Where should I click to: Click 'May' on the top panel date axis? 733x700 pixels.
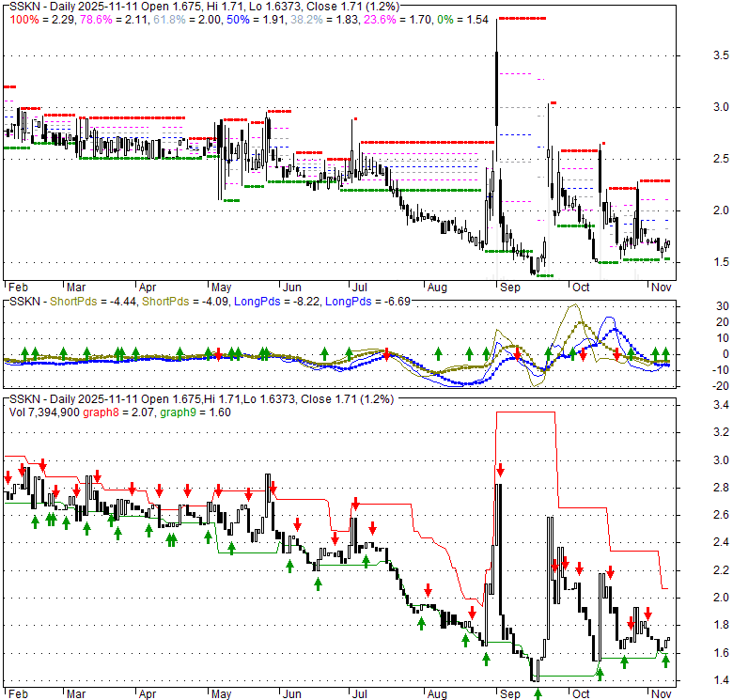click(221, 288)
